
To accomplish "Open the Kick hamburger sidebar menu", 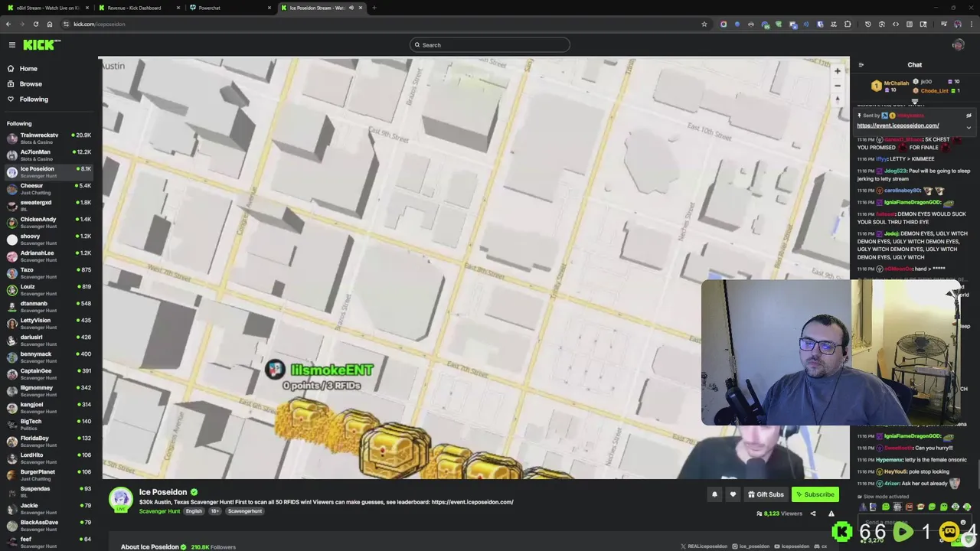I will tap(12, 45).
